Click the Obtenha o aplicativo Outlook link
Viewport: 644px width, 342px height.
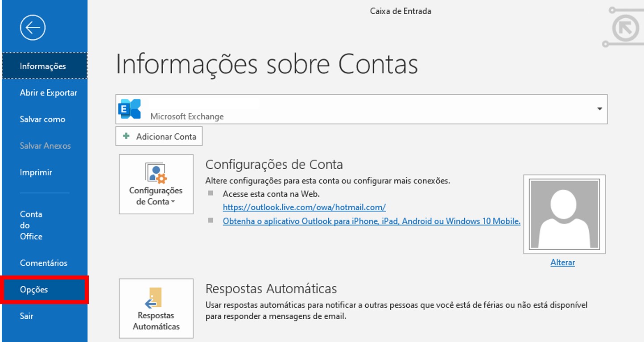(372, 221)
